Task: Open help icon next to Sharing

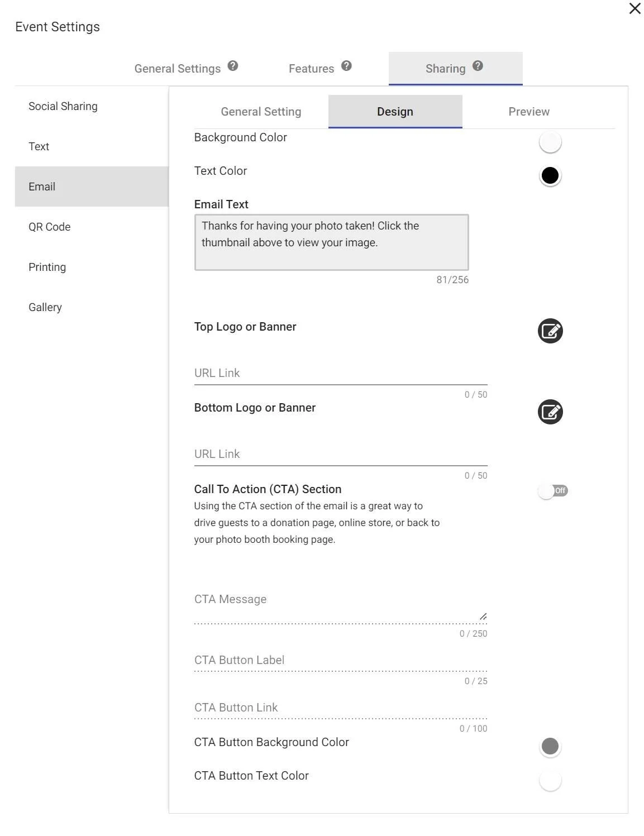Action: pos(478,66)
